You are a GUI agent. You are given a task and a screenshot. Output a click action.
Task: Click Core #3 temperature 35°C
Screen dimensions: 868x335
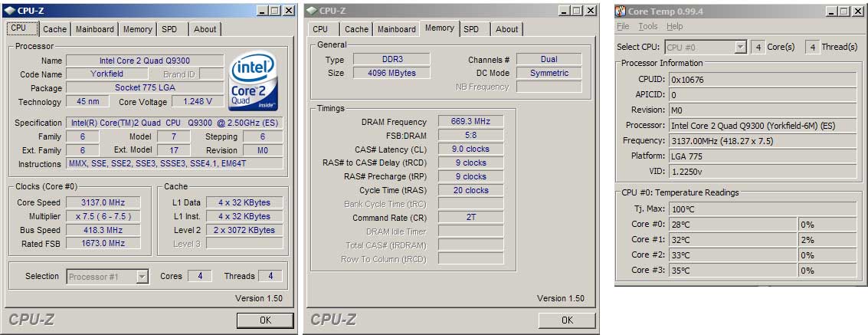tap(733, 270)
